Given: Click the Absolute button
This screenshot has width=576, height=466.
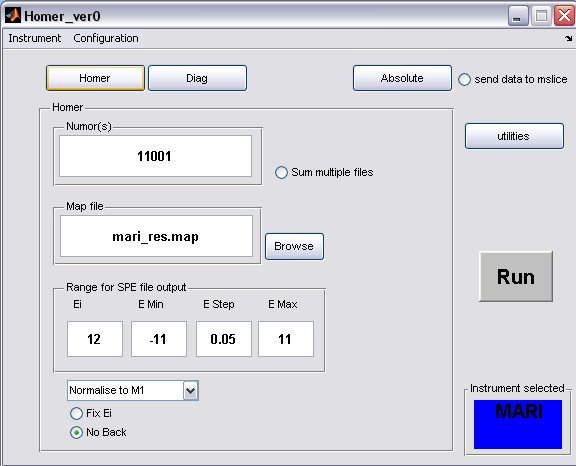Looking at the screenshot, I should (402, 78).
